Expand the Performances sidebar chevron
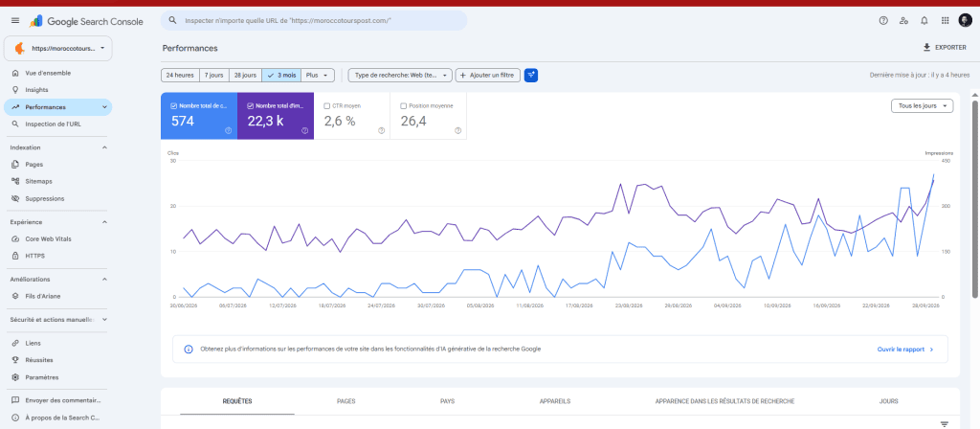 [104, 107]
